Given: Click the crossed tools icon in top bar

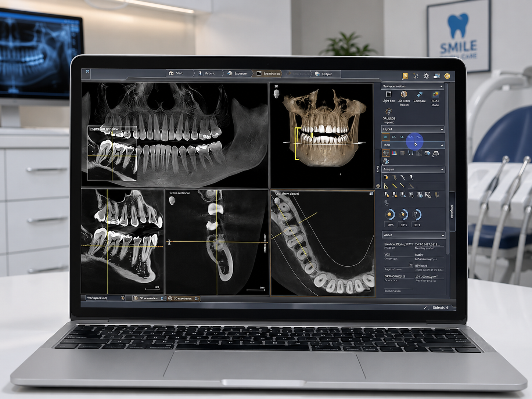Looking at the screenshot, I should tap(416, 76).
